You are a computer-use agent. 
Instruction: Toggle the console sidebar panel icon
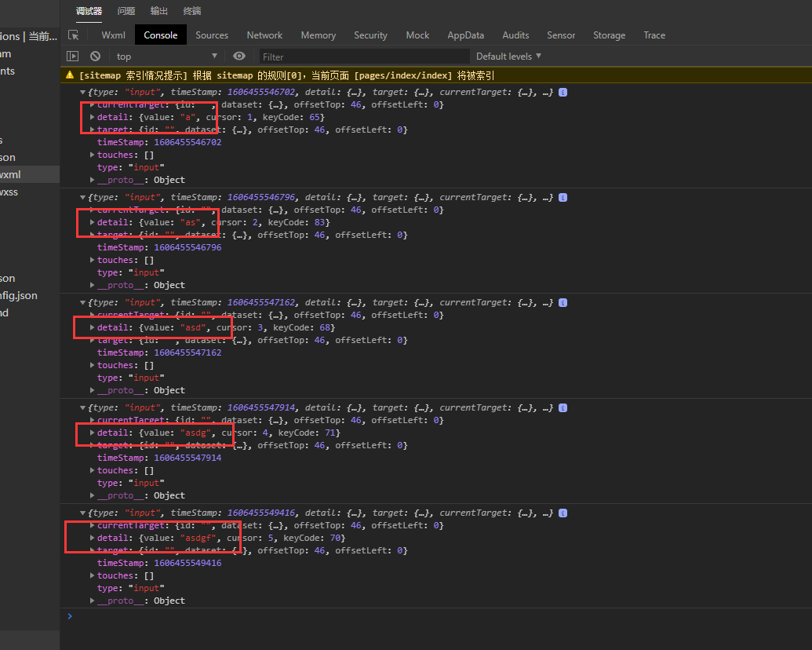click(72, 56)
